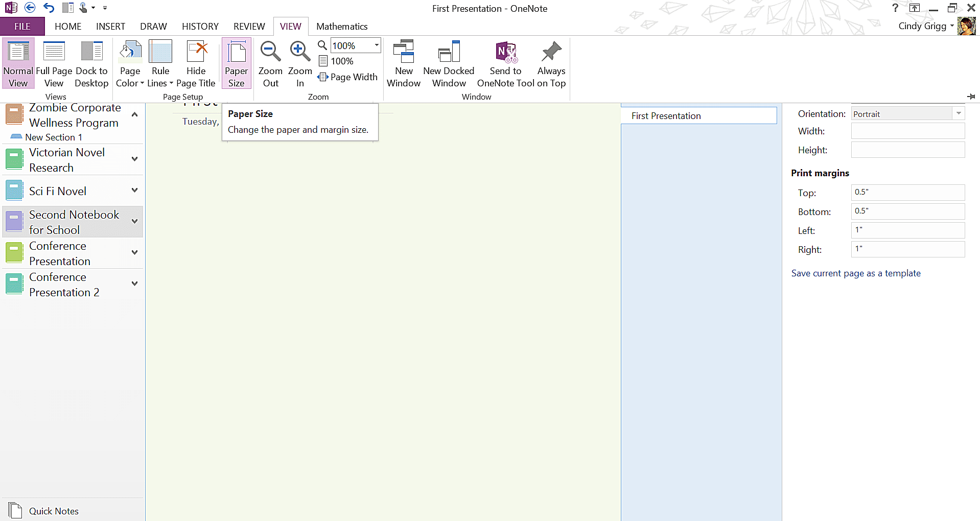Expand Victorian Novel Research notebook
Viewport: 980px width, 521px height.
click(135, 159)
